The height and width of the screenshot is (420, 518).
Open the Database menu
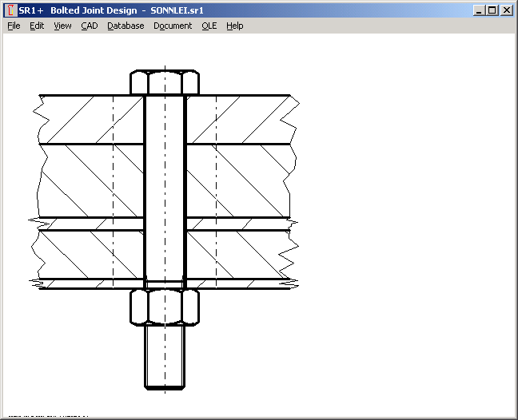click(126, 26)
